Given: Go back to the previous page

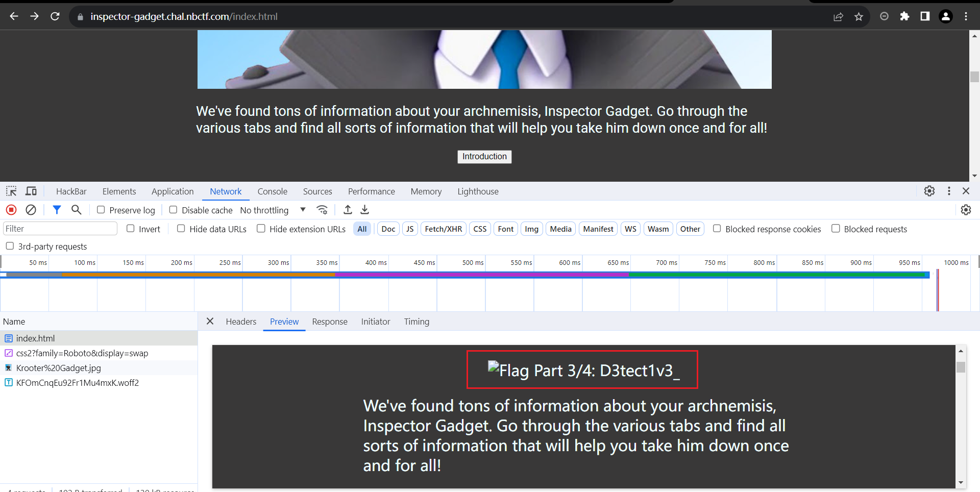Looking at the screenshot, I should pos(14,16).
